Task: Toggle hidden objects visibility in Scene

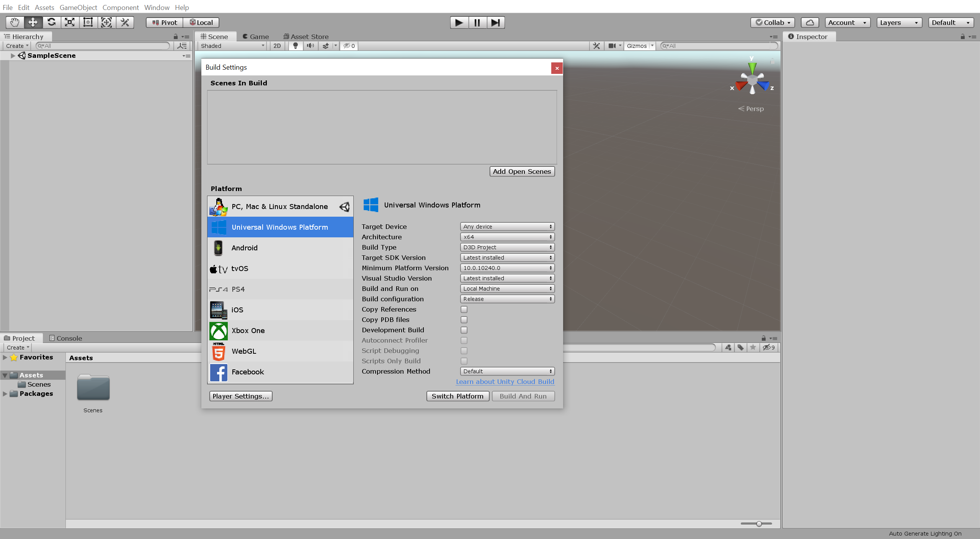Action: tap(349, 46)
